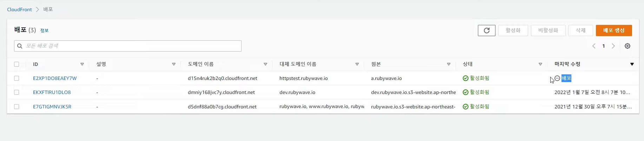Check the EKXFTIRU1DLO8 row checkbox

tap(17, 92)
